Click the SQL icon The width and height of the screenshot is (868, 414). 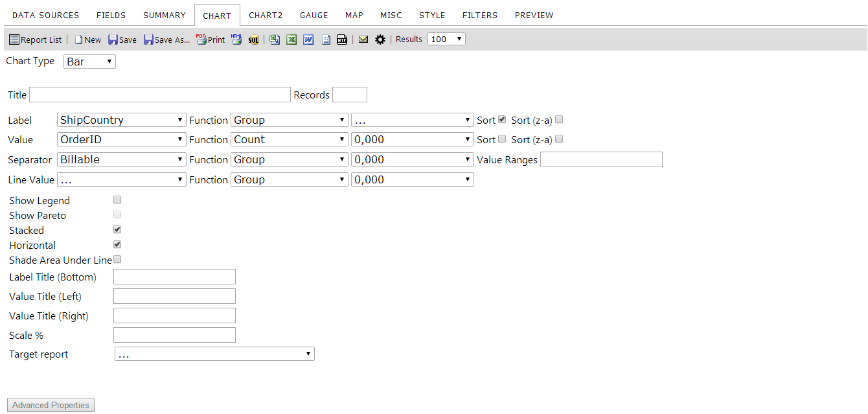pos(253,40)
